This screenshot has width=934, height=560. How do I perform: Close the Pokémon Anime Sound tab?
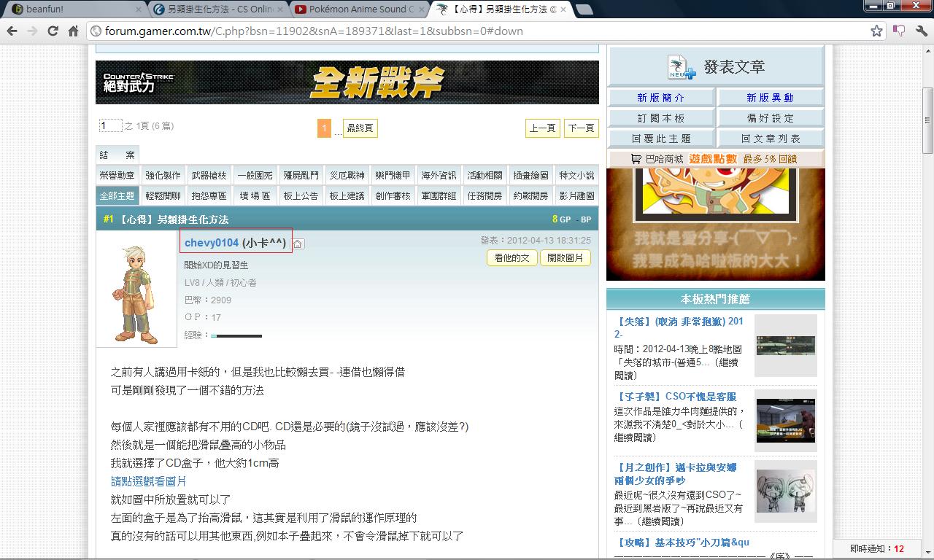pos(422,9)
